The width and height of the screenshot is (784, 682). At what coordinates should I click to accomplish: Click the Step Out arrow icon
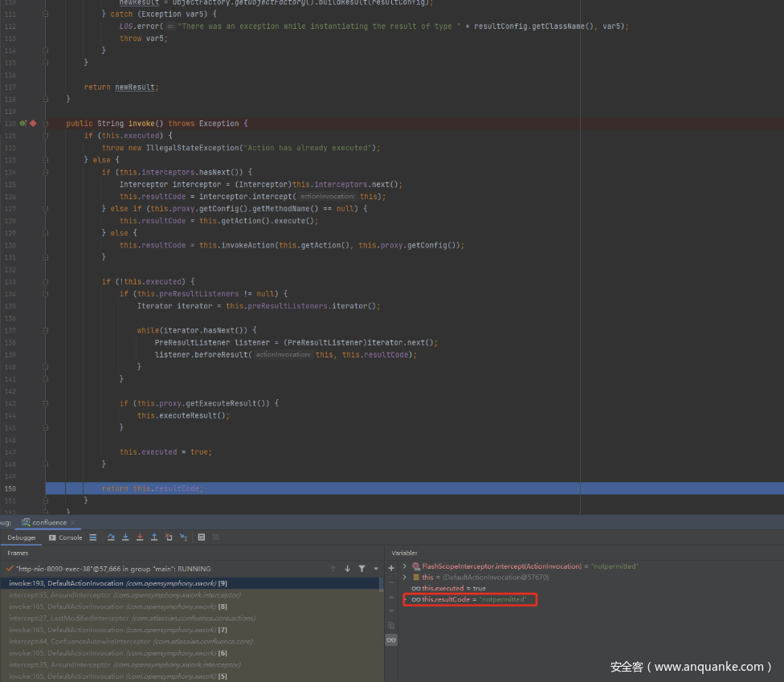[154, 537]
